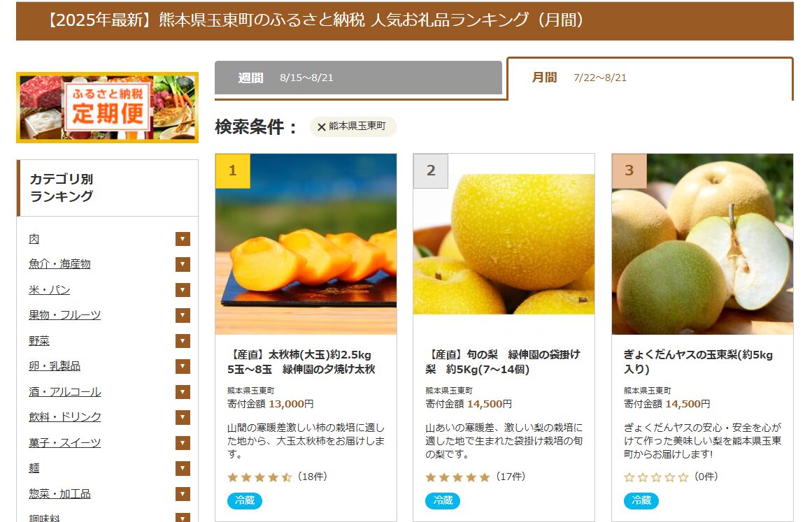
Task: Expand the 菓子・スイーツ category arrow
Action: click(x=183, y=443)
